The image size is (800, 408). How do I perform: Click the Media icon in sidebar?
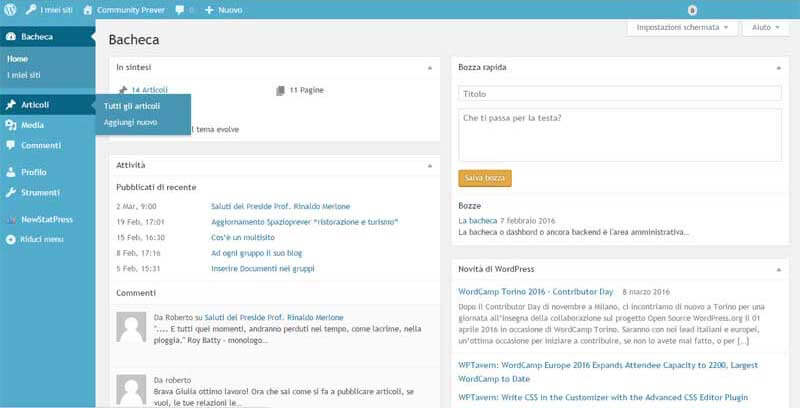(x=11, y=125)
